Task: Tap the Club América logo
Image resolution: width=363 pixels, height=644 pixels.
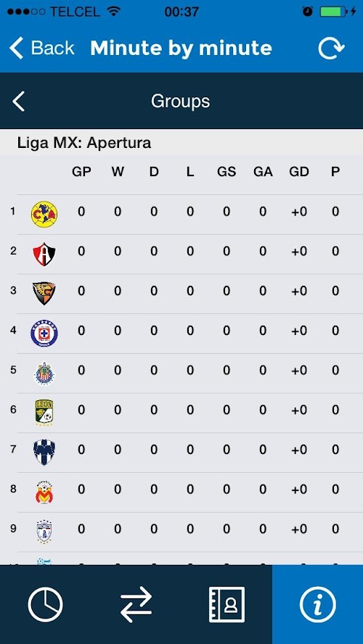Action: click(44, 214)
